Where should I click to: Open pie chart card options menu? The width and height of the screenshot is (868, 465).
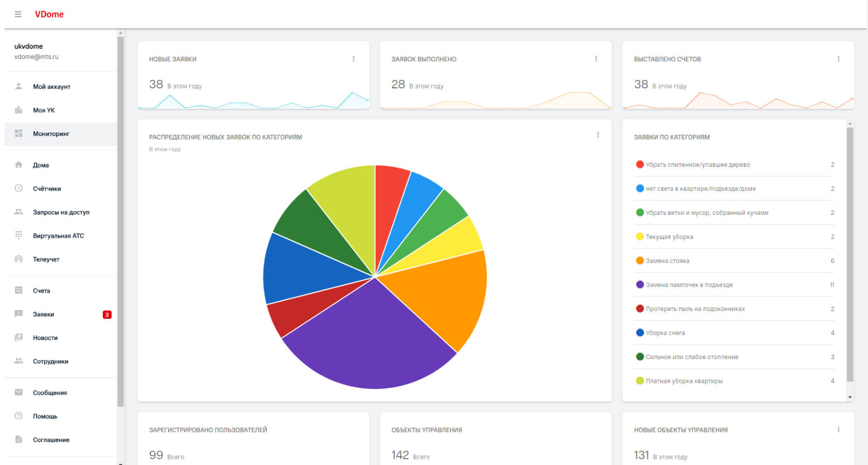coord(598,135)
